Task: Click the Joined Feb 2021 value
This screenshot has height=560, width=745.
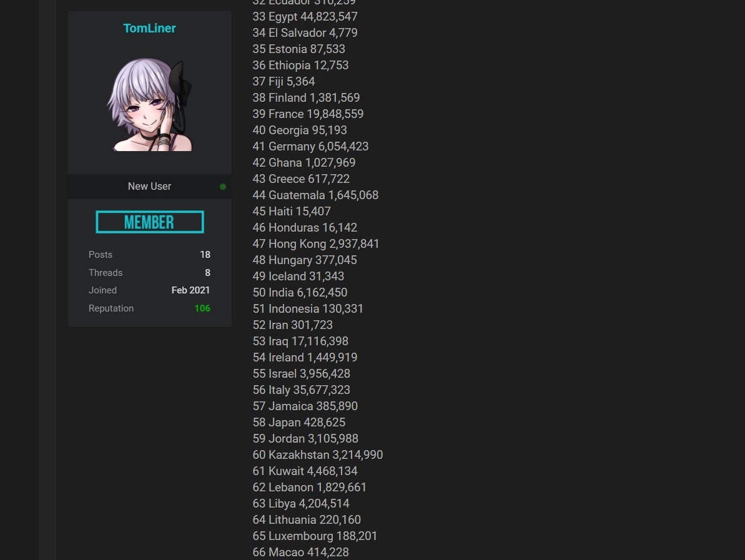Action: click(x=190, y=290)
